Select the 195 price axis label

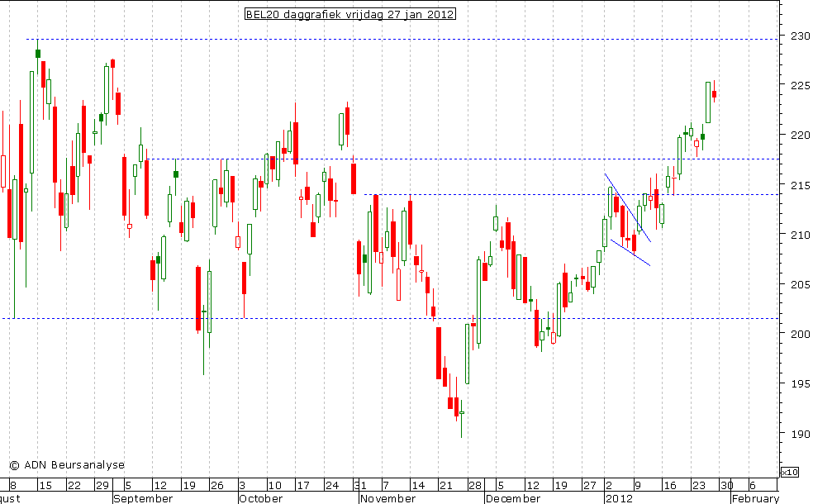pos(800,383)
